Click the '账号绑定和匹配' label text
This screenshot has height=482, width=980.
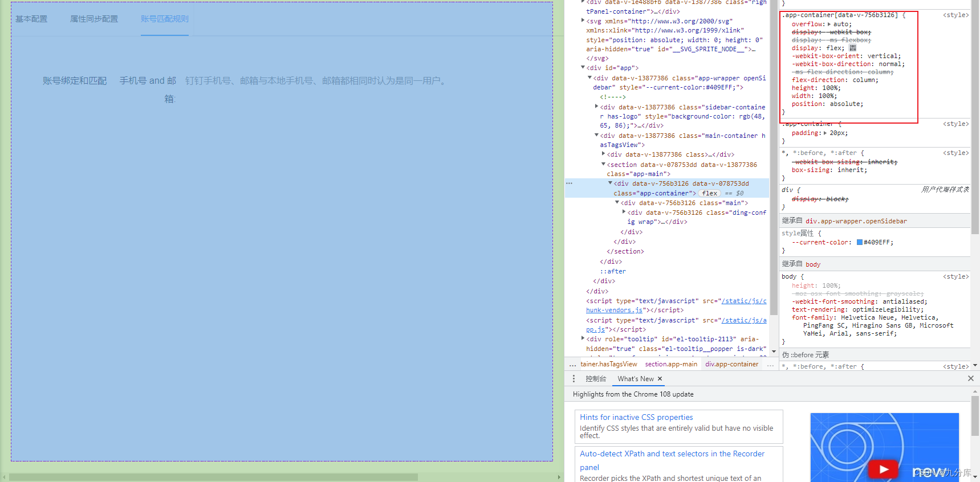(75, 81)
